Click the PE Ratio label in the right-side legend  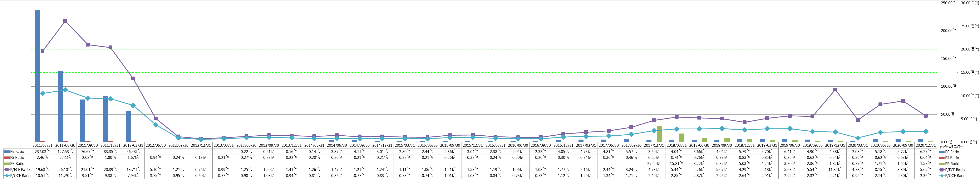[x=952, y=152]
